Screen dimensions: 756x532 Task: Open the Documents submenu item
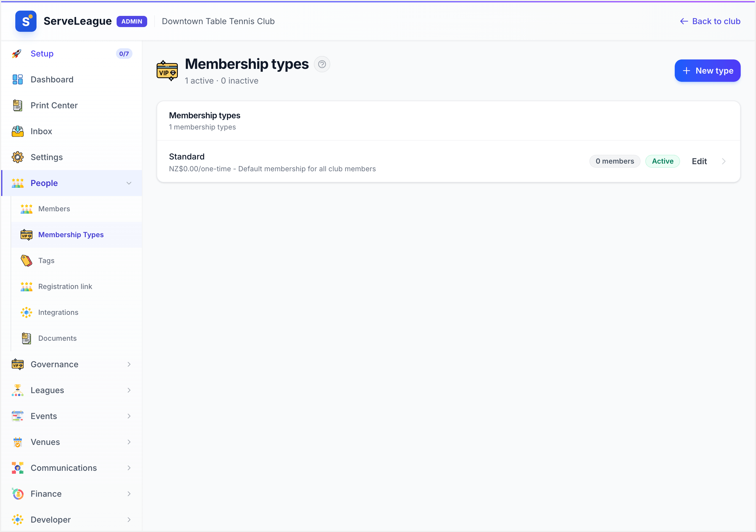pyautogui.click(x=76, y=338)
